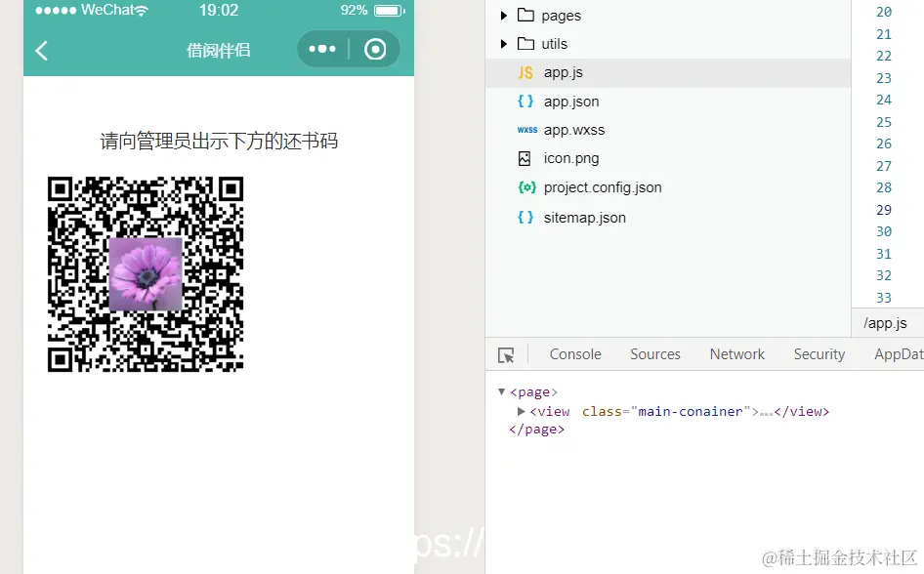
Task: Tap the 请向管理员出示下方的还书码 instruction text
Action: tap(219, 142)
